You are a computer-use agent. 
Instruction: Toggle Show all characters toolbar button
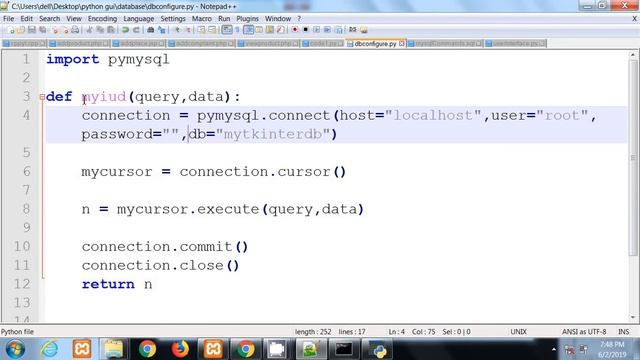click(x=237, y=30)
